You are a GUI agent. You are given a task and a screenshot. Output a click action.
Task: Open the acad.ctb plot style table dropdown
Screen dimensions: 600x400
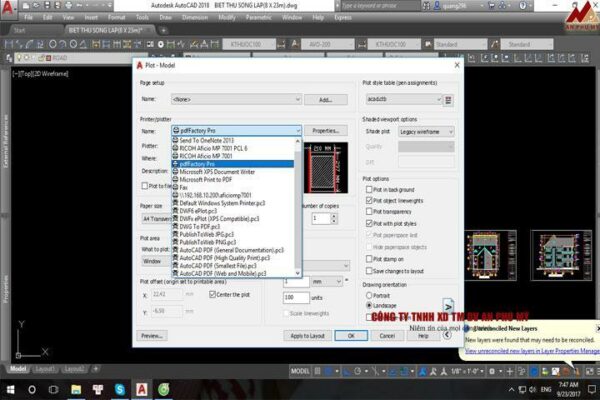403,99
